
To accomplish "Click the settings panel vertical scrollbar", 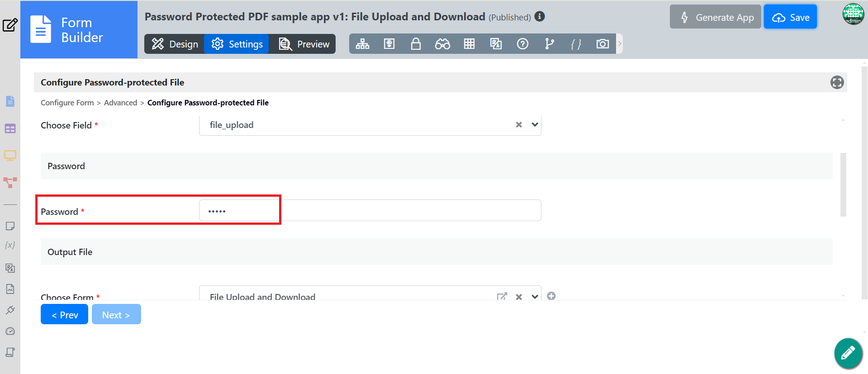I will tap(843, 185).
